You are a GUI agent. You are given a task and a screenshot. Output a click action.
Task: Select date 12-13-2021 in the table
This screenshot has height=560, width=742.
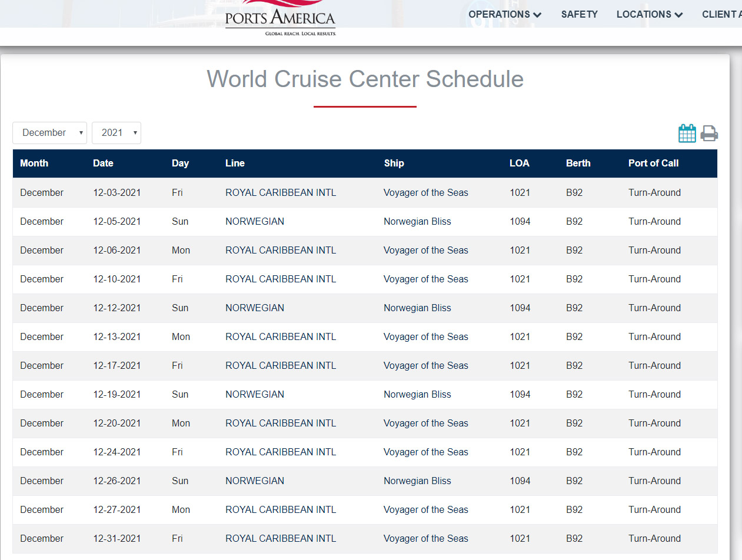[x=117, y=336]
